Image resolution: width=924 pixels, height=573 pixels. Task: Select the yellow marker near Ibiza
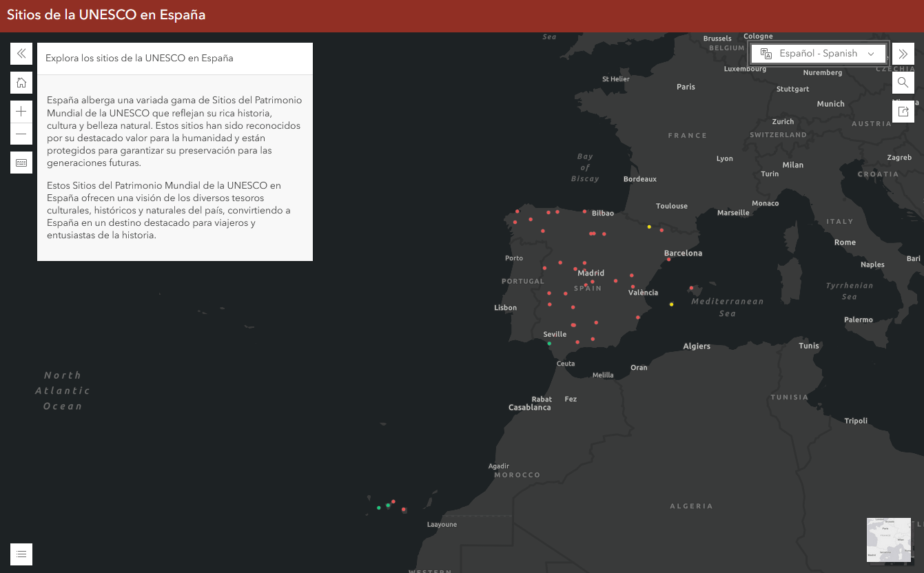point(670,303)
